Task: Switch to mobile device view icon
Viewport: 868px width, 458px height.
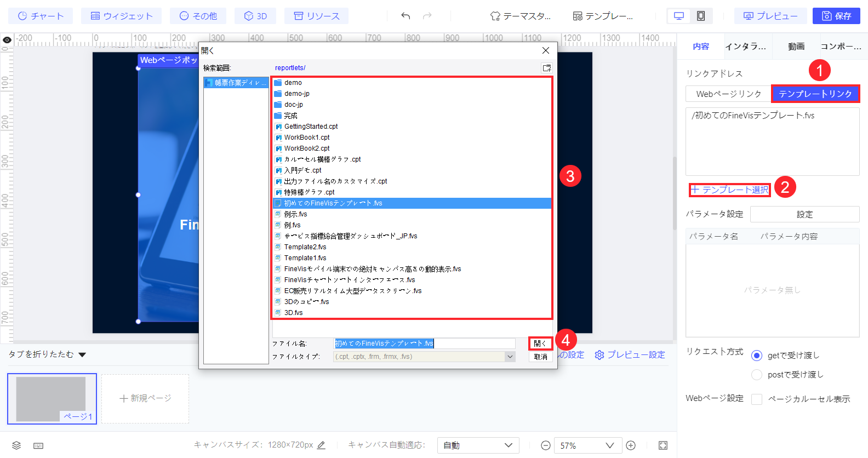Action: point(701,16)
